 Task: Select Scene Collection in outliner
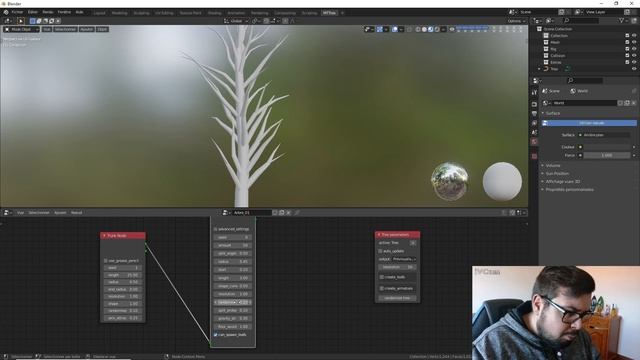(x=558, y=29)
